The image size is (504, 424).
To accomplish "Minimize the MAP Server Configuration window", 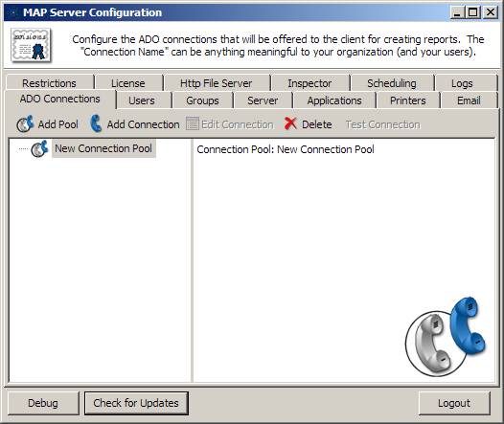I will point(457,12).
